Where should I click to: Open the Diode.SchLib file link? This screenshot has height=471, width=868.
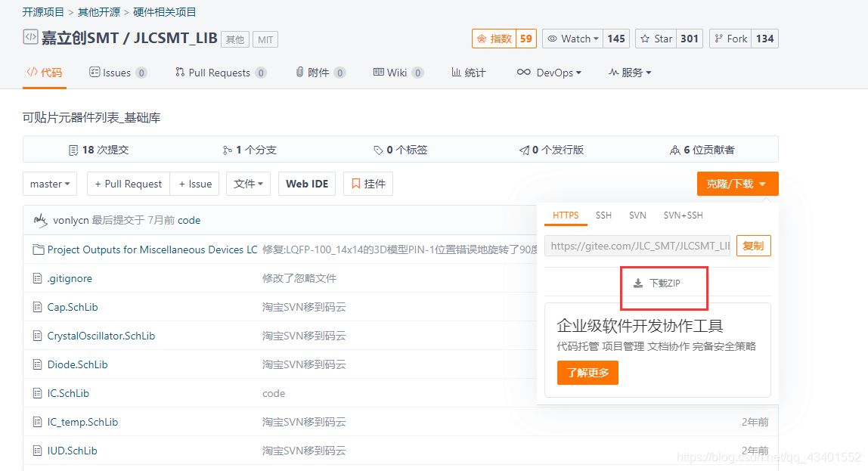point(77,364)
